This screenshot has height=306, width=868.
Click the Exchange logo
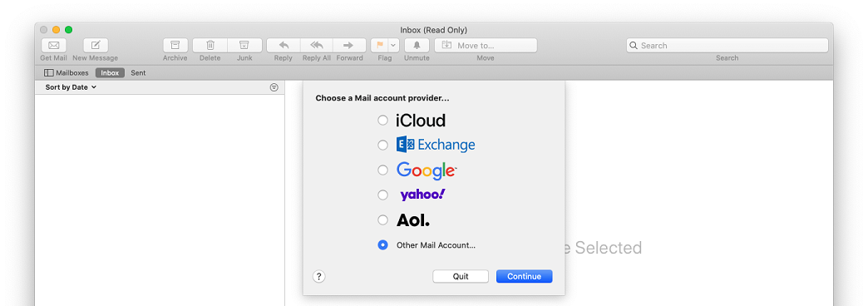(436, 145)
